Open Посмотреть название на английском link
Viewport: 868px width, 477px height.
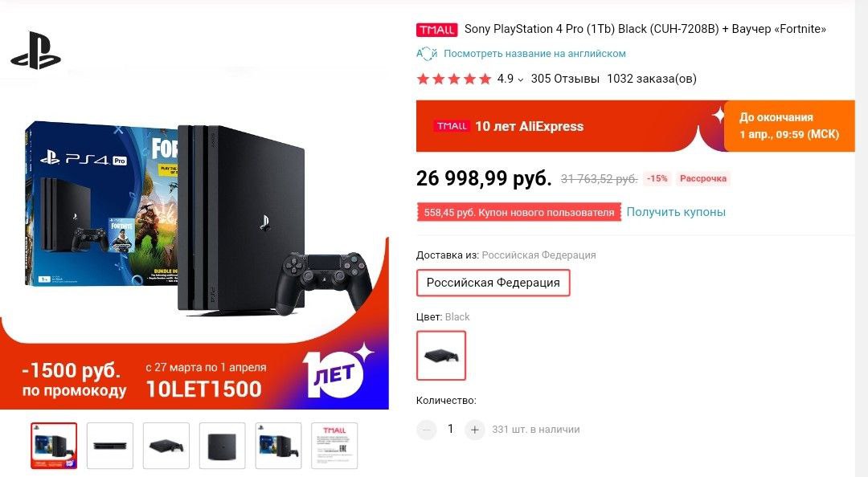pos(534,54)
